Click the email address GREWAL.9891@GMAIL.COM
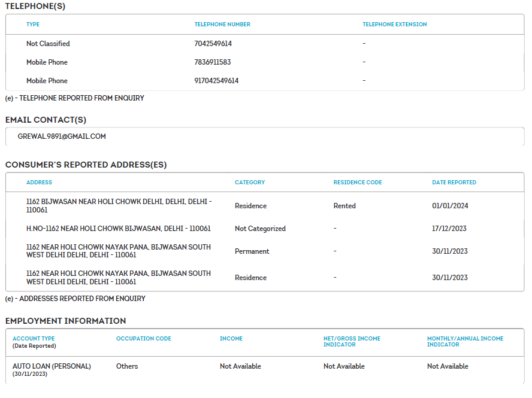 [x=62, y=136]
